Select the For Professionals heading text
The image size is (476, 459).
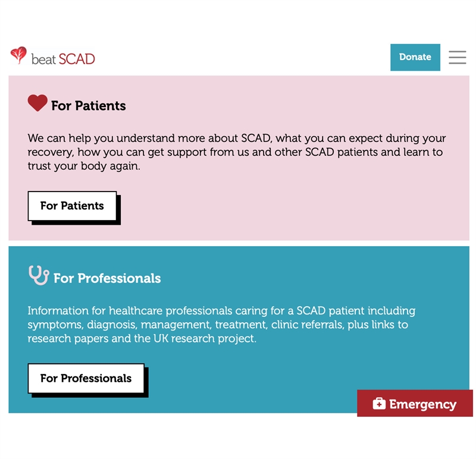(107, 278)
